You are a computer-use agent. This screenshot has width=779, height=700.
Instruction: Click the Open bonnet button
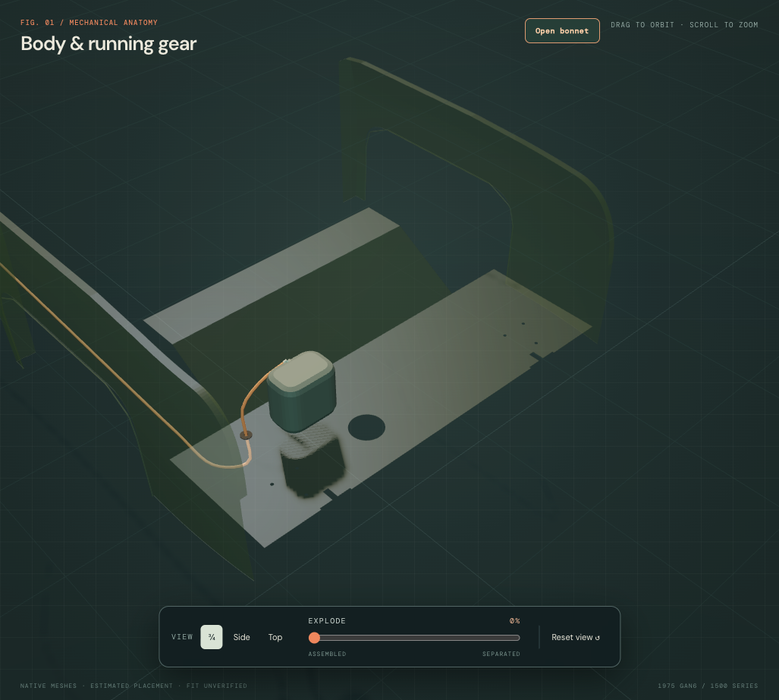coord(562,31)
